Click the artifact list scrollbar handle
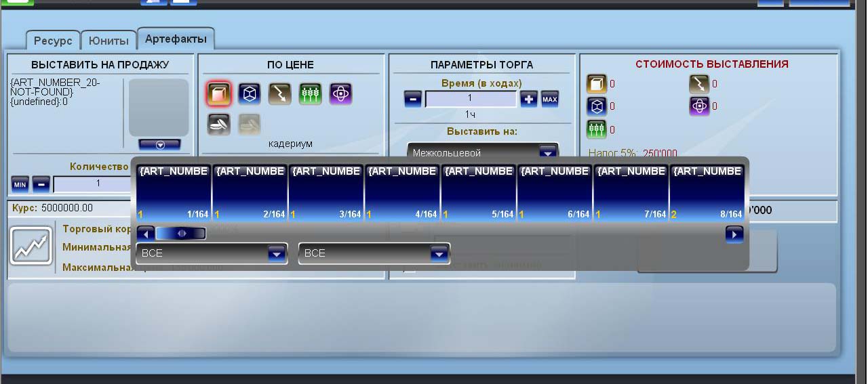The width and height of the screenshot is (868, 384). [181, 234]
